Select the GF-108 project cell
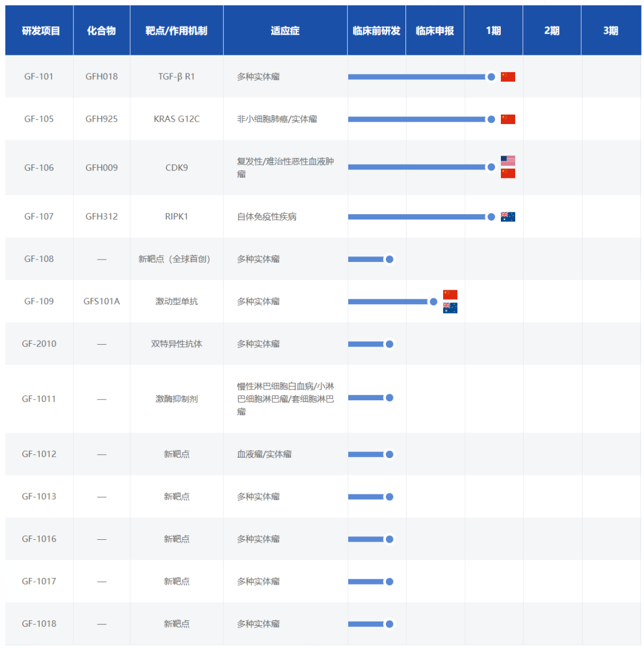 click(39, 259)
